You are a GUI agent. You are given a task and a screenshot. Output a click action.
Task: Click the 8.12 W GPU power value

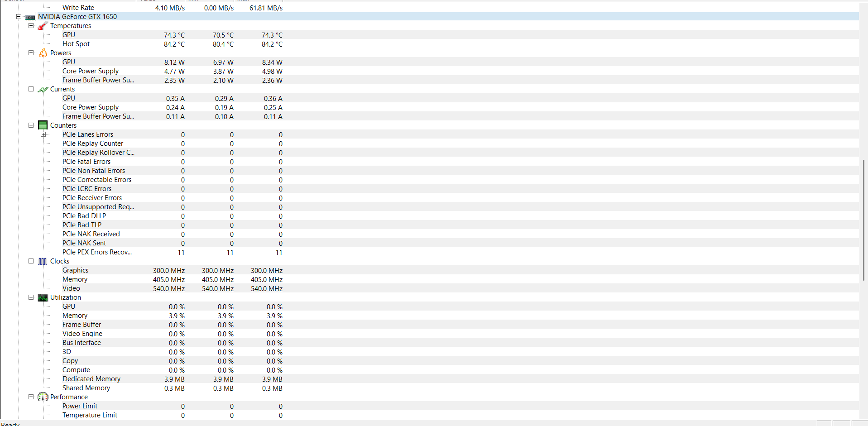(x=174, y=62)
